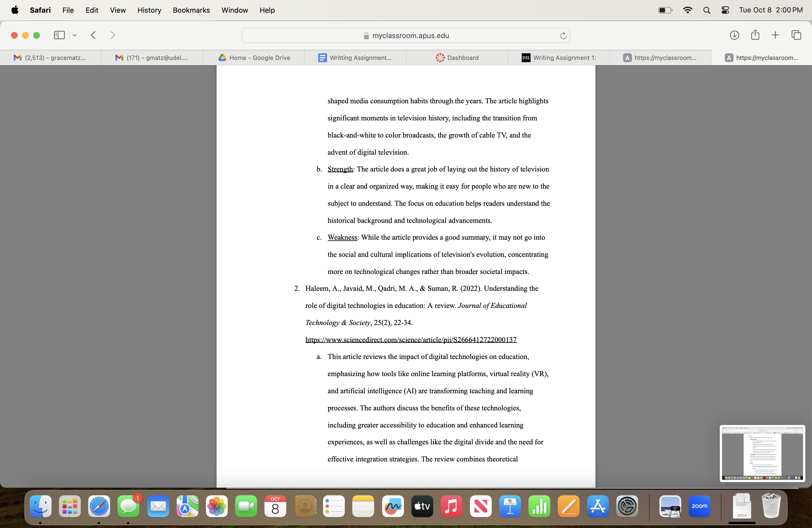This screenshot has width=812, height=528.
Task: Open a new tab with the plus icon
Action: (x=775, y=35)
